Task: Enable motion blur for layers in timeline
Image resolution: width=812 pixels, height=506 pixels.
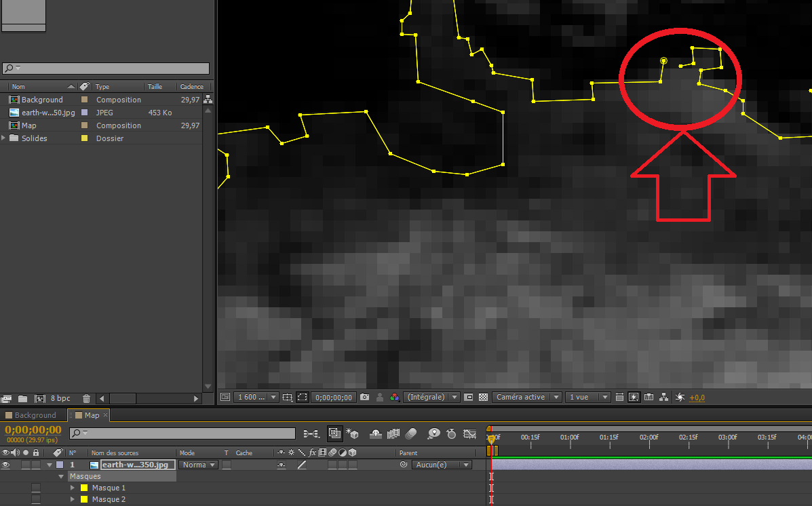Action: tap(412, 433)
